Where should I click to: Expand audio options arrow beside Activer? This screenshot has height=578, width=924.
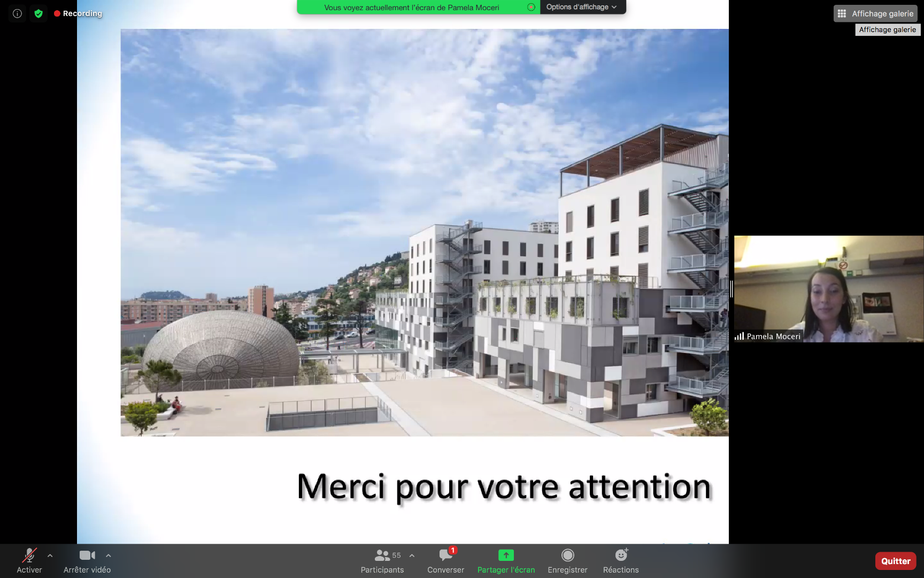coord(50,556)
